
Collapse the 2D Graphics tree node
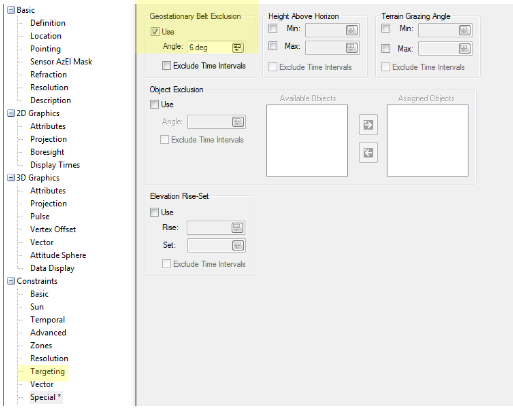11,113
